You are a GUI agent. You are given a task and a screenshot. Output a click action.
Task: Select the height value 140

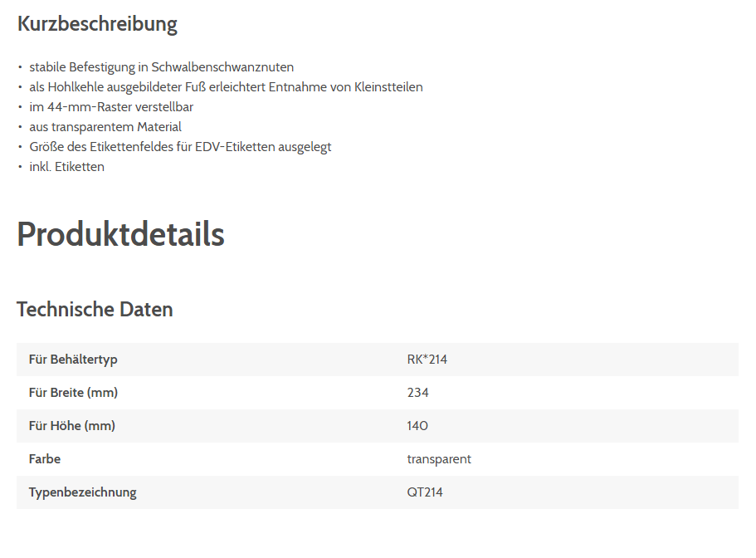418,426
